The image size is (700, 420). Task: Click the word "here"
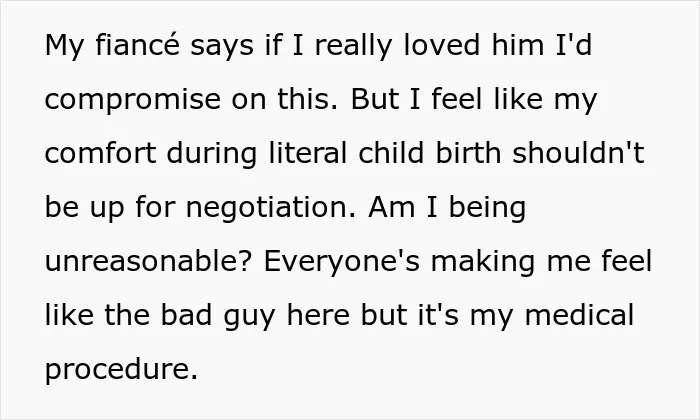coord(318,315)
